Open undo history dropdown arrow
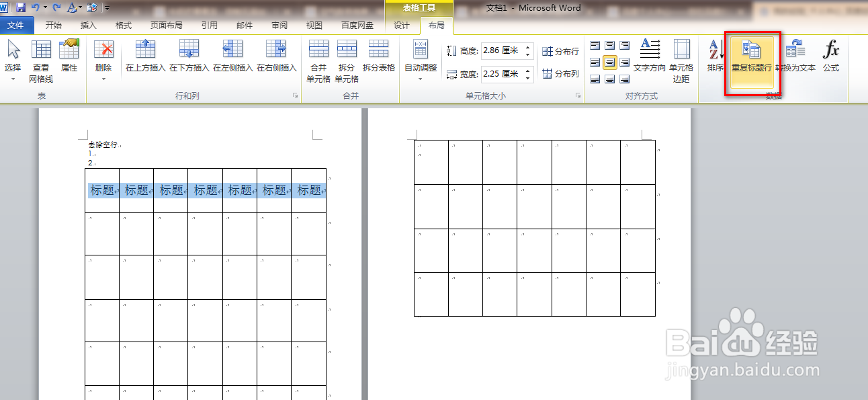 tap(44, 7)
